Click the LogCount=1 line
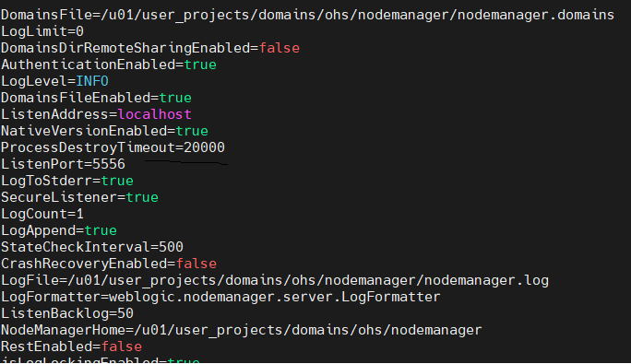This screenshot has height=364, width=631. click(42, 214)
